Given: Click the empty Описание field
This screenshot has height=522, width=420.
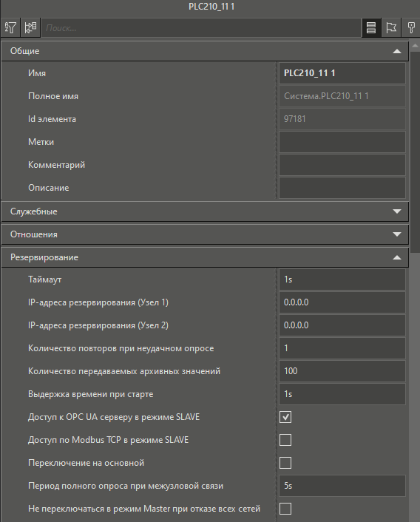Looking at the screenshot, I should 342,188.
